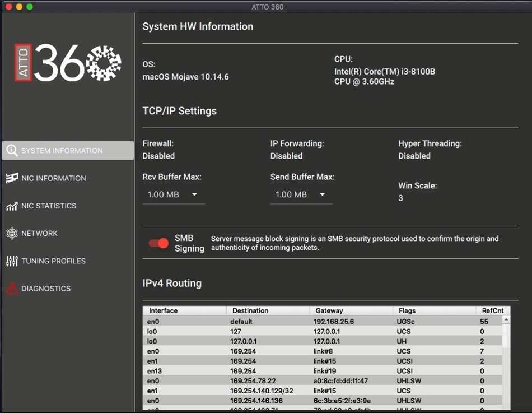The width and height of the screenshot is (532, 413).
Task: Click gateway cell "link#19"
Action: 325,371
